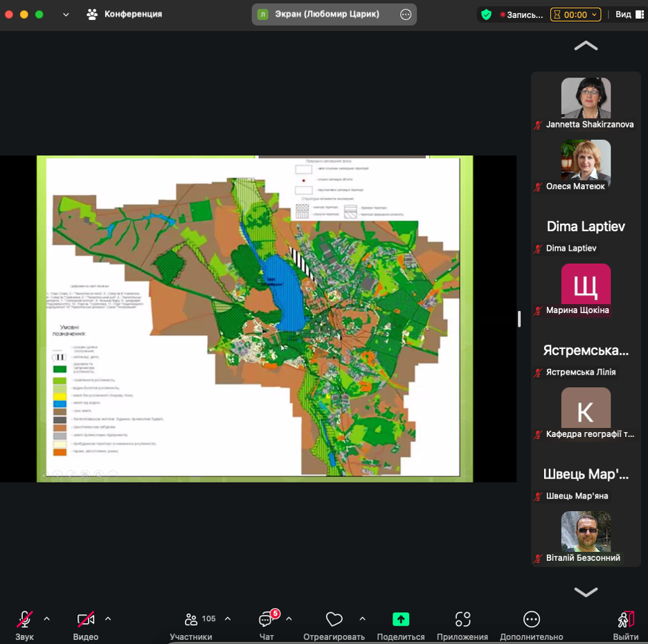Click the Выйти leave meeting icon
This screenshot has height=644, width=648.
click(625, 619)
